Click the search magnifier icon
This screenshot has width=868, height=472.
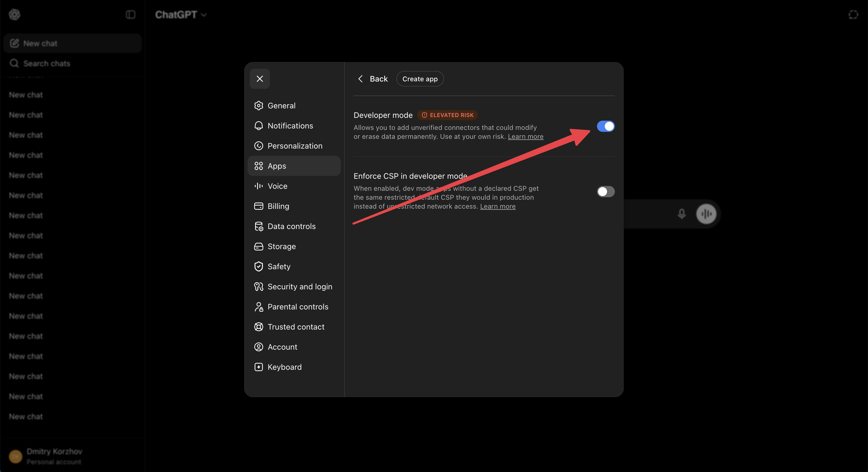14,63
